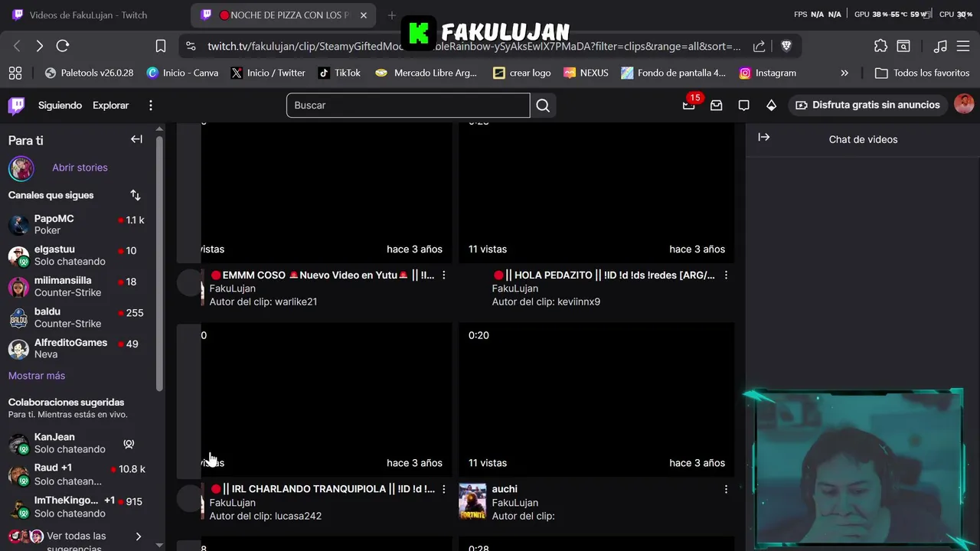Open Explorar navigation item
The width and height of the screenshot is (980, 551).
111,106
